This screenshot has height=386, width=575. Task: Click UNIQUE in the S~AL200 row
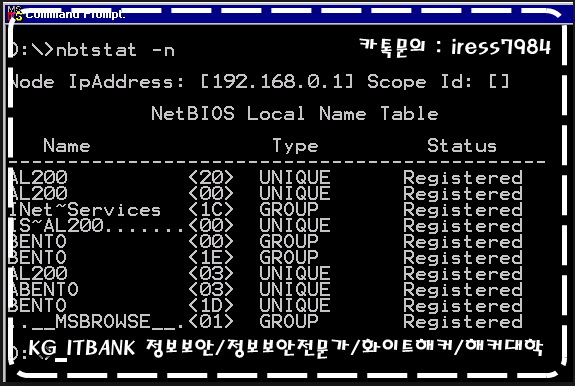click(295, 226)
